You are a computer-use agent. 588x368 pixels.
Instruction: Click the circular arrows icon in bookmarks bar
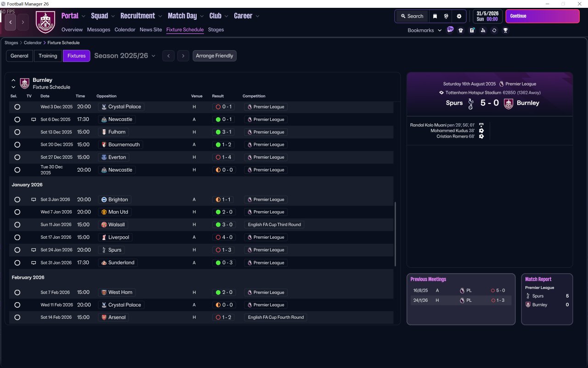click(494, 30)
